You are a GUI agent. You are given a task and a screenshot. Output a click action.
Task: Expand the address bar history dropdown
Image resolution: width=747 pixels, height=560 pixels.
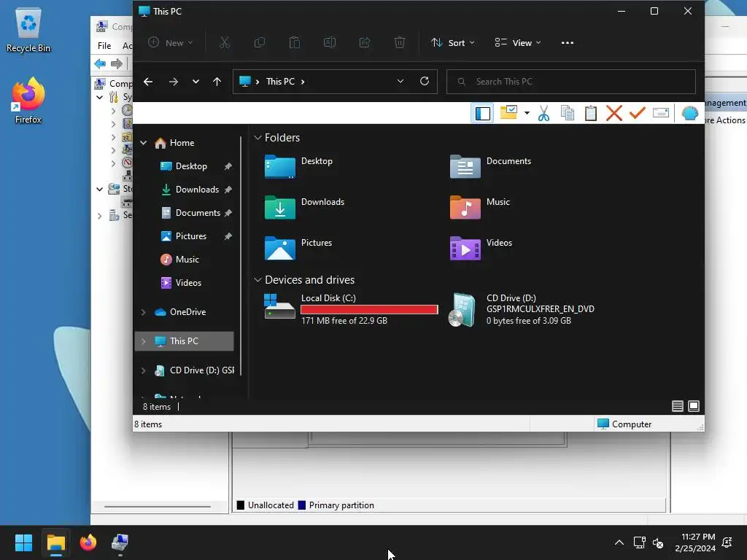pyautogui.click(x=400, y=81)
